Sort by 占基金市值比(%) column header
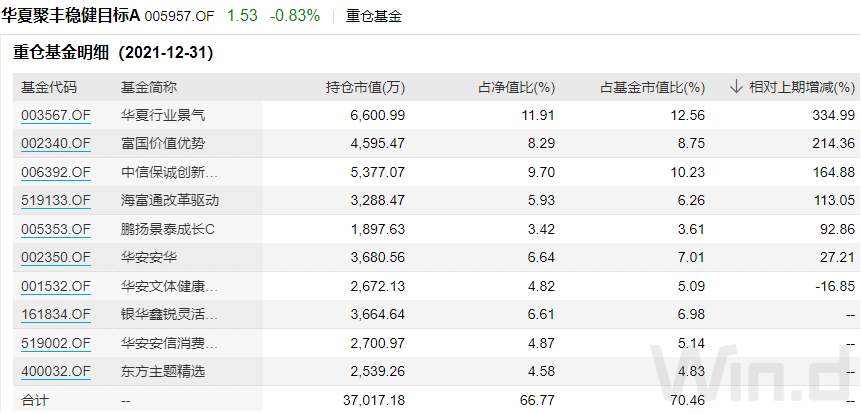Image resolution: width=861 pixels, height=414 pixels. (652, 87)
